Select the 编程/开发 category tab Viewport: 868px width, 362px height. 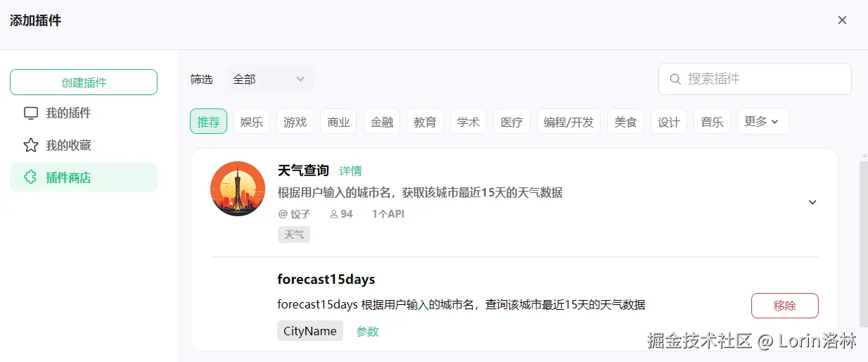coord(568,122)
